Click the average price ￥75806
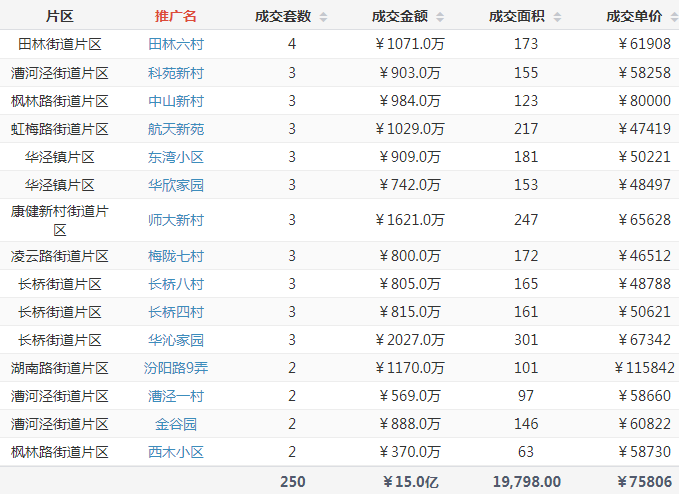 click(645, 482)
